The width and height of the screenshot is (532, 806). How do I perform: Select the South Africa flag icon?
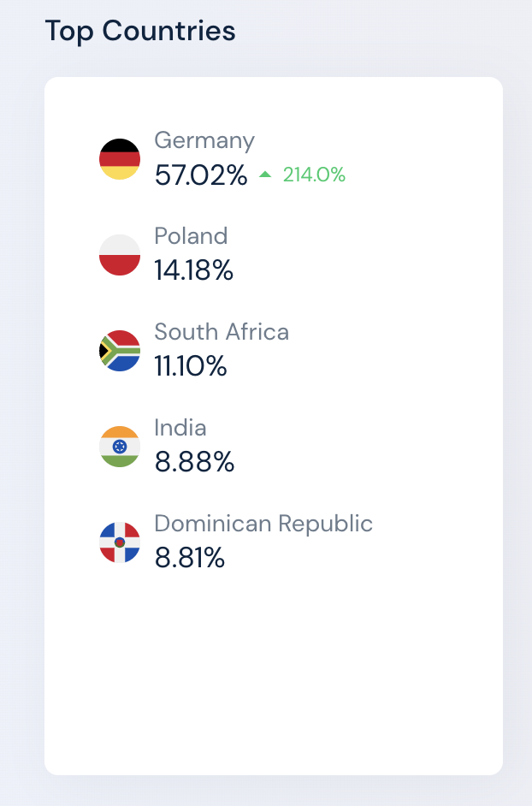tap(120, 351)
